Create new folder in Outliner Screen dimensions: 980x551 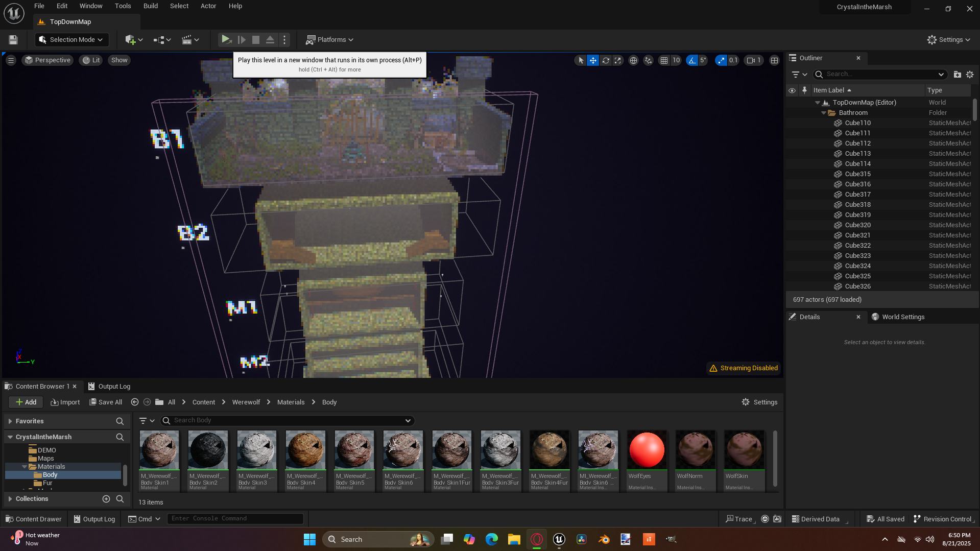(x=958, y=75)
